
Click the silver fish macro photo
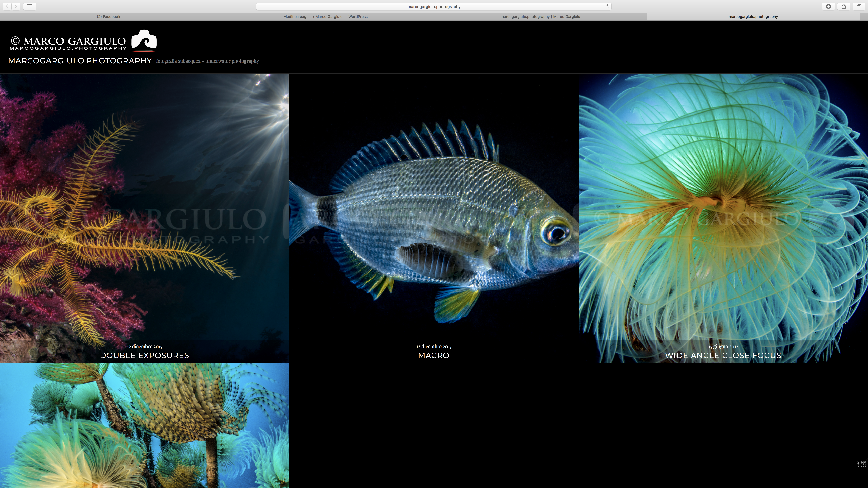434,218
